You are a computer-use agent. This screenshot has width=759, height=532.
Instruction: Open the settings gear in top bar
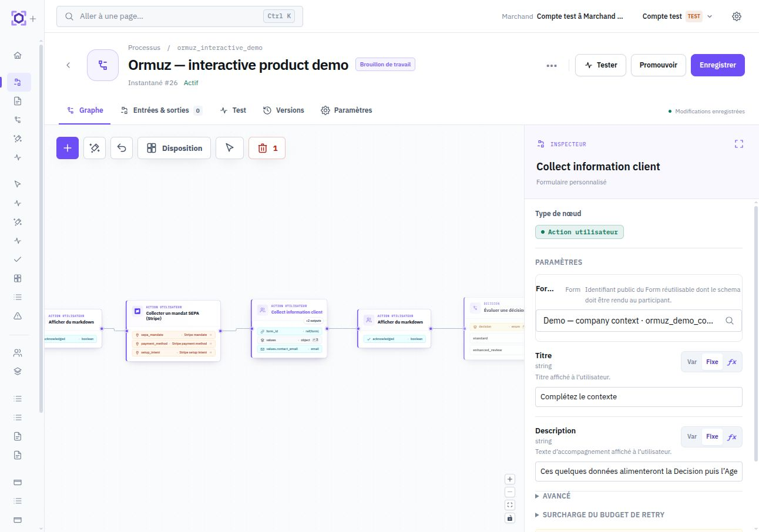[x=737, y=16]
